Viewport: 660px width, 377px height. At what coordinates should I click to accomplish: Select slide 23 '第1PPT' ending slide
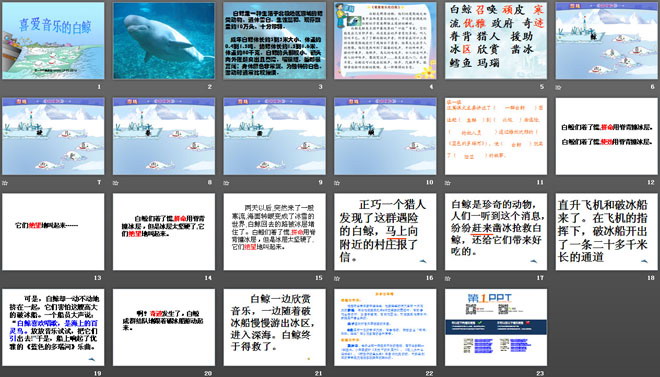point(496,327)
